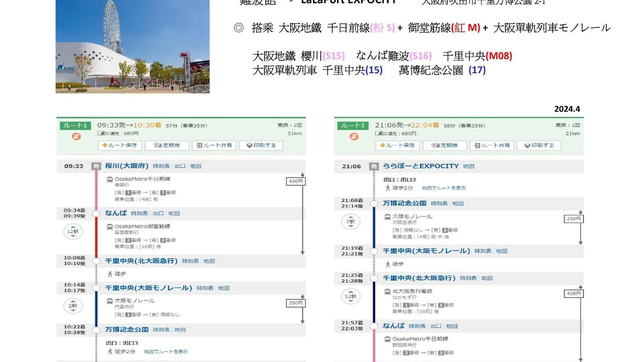644x362 pixels.
Task: Open ららぽーとEXPOCITY departure link
Action: pyautogui.click(x=421, y=166)
